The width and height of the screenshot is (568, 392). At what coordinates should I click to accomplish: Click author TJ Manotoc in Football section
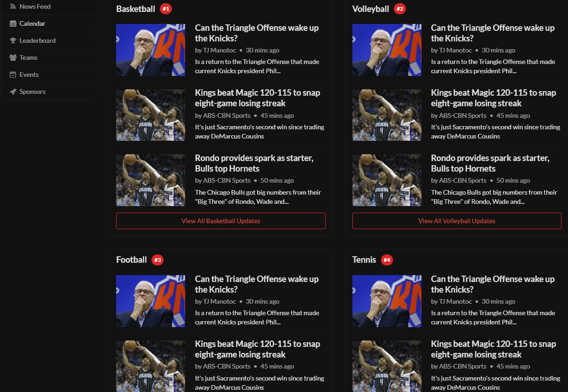pyautogui.click(x=219, y=301)
